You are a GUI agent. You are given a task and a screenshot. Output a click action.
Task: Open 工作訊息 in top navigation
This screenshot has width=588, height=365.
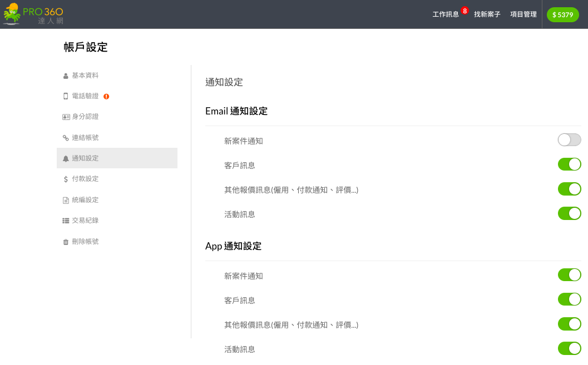tap(446, 14)
